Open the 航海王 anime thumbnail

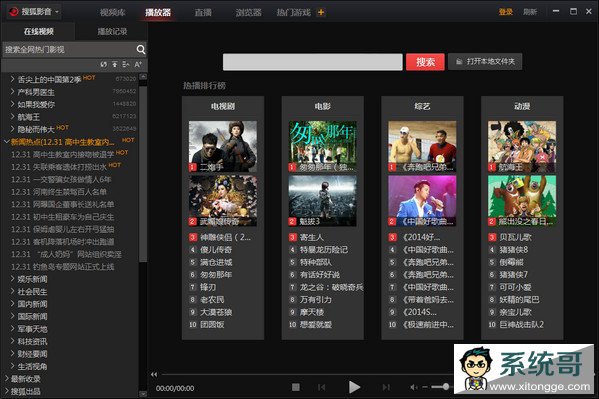pos(522,146)
